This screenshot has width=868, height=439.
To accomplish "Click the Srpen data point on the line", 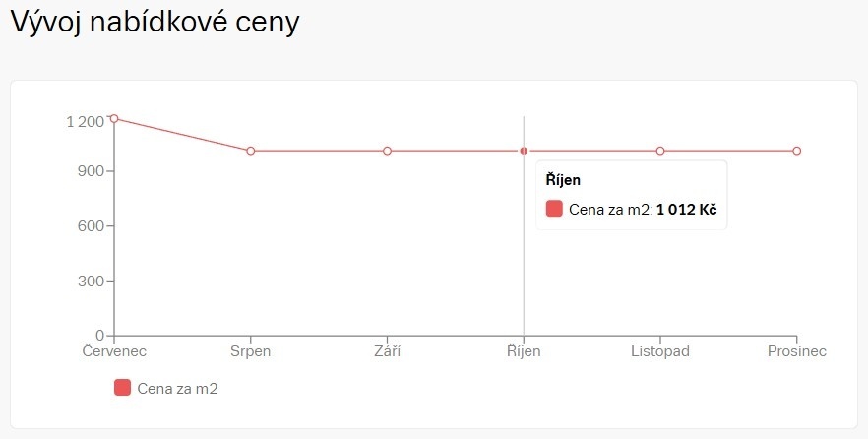I will [x=251, y=151].
